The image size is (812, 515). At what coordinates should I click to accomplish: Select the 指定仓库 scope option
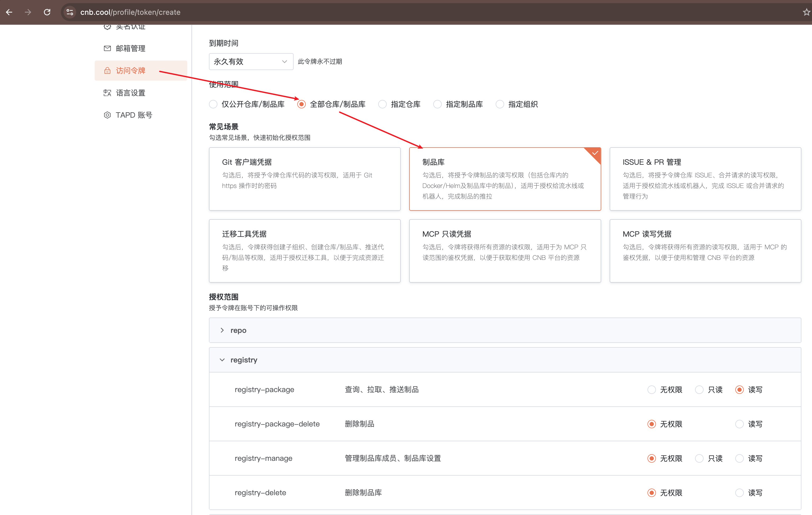[382, 104]
